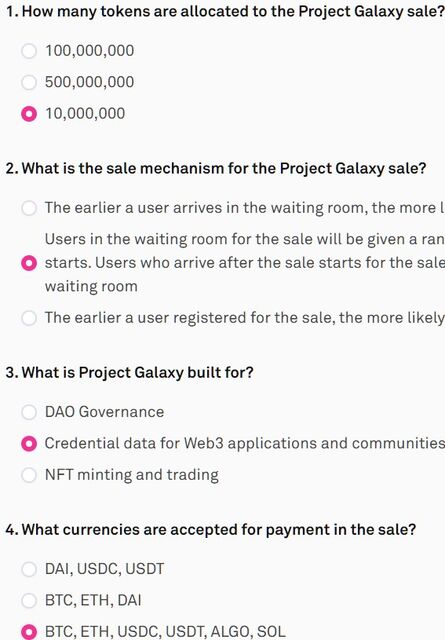445x640 pixels.
Task: Pick the DAI, USDC, USDT answer
Action: pyautogui.click(x=29, y=569)
